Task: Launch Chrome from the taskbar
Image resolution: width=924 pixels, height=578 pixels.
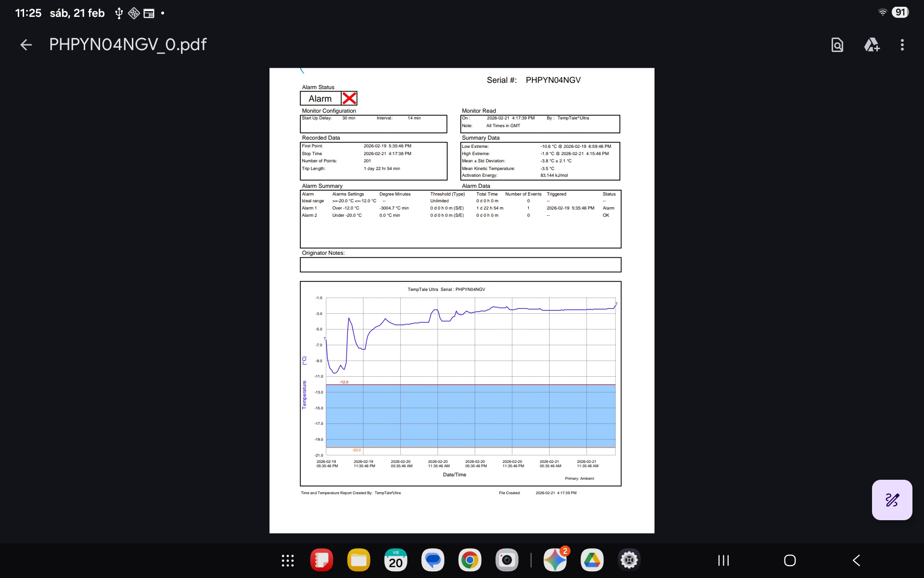Action: [x=470, y=560]
